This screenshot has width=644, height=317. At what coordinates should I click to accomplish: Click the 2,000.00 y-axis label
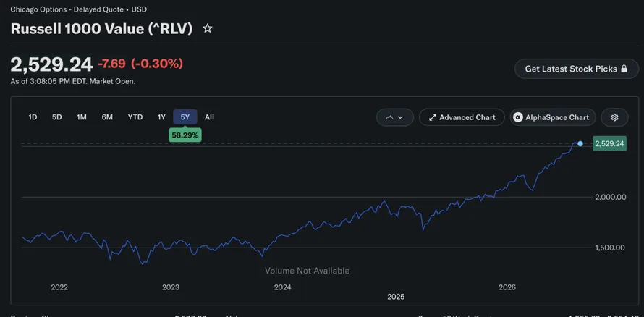(x=611, y=197)
